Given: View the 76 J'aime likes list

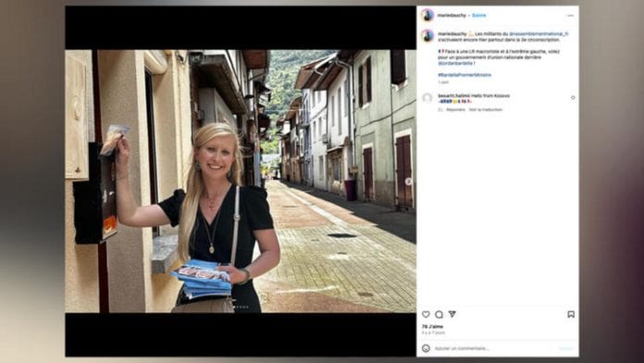Looking at the screenshot, I should coord(432,326).
